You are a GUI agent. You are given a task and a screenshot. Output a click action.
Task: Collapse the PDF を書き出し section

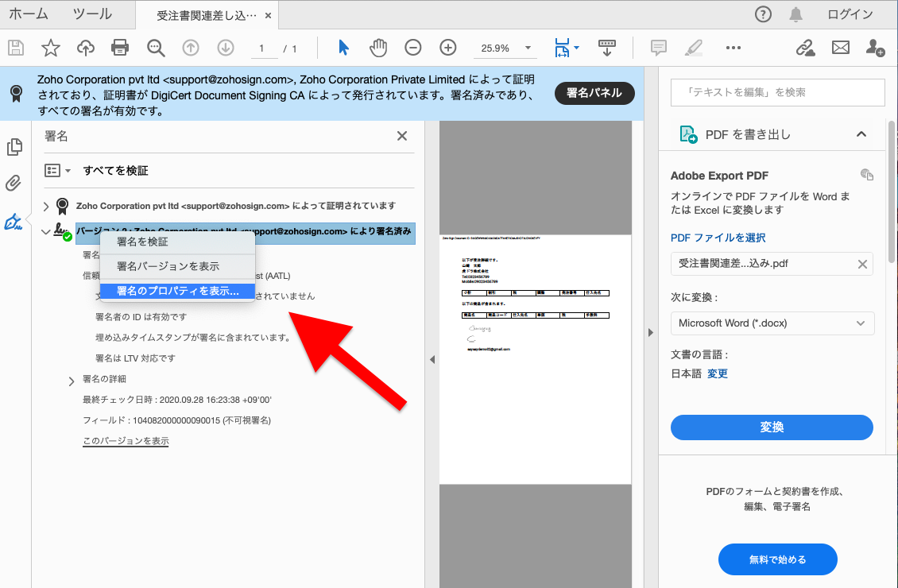click(861, 134)
